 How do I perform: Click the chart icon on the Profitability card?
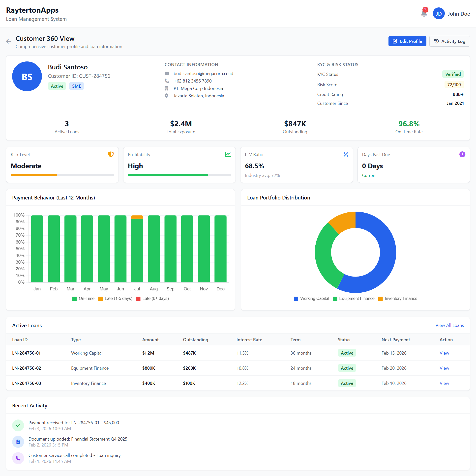click(228, 154)
